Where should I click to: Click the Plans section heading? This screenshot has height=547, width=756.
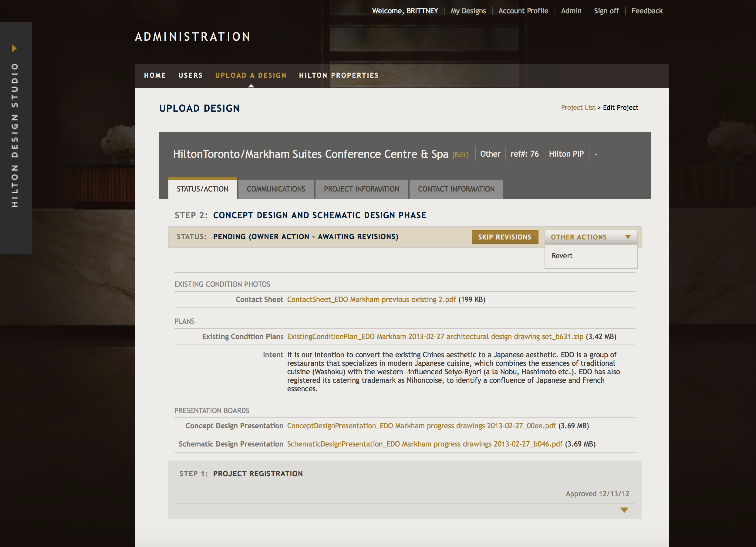point(184,321)
